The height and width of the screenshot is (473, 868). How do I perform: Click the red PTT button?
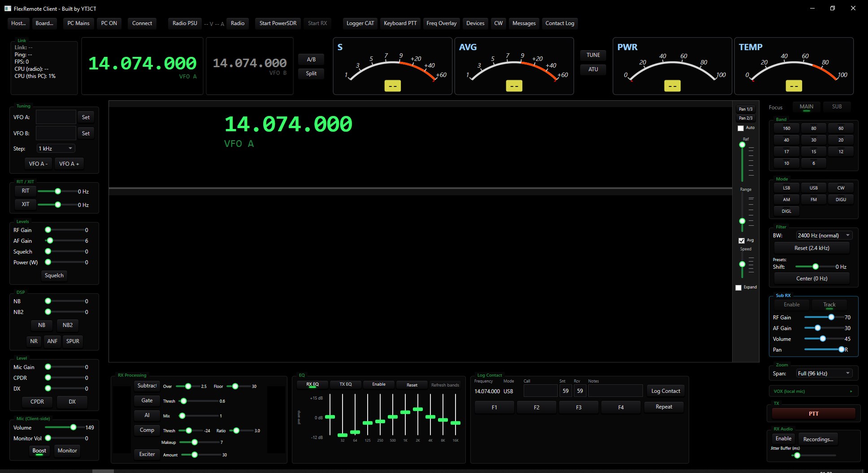[x=813, y=413]
